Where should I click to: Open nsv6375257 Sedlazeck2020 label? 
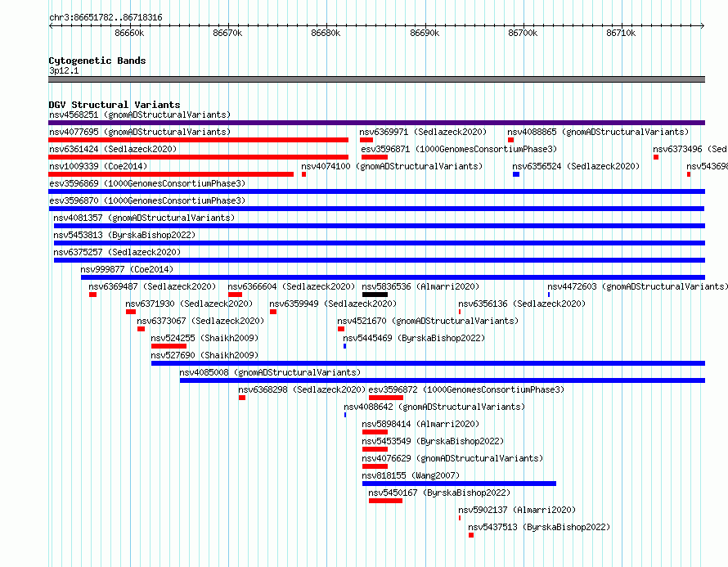pos(117,252)
